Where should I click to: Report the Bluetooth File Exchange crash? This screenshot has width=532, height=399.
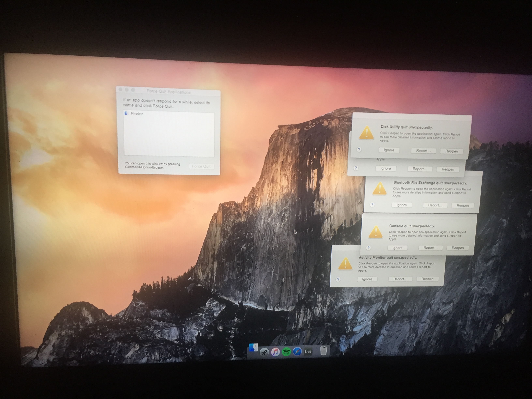click(x=435, y=205)
